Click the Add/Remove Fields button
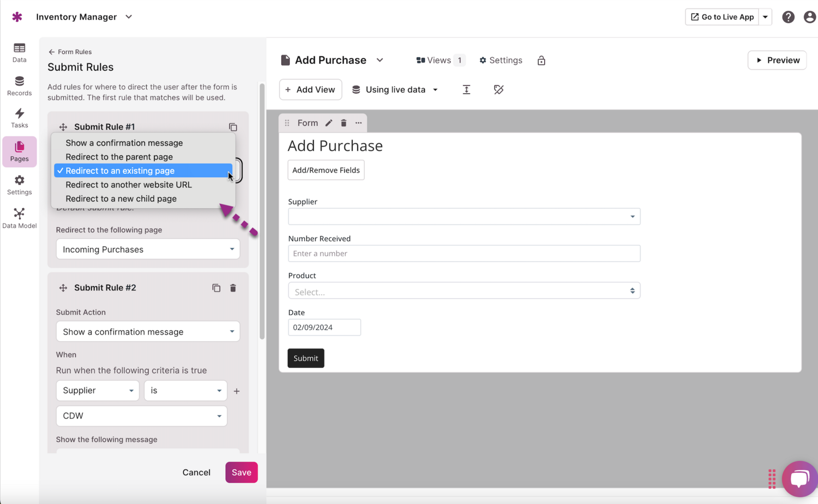The image size is (818, 504). coord(326,170)
